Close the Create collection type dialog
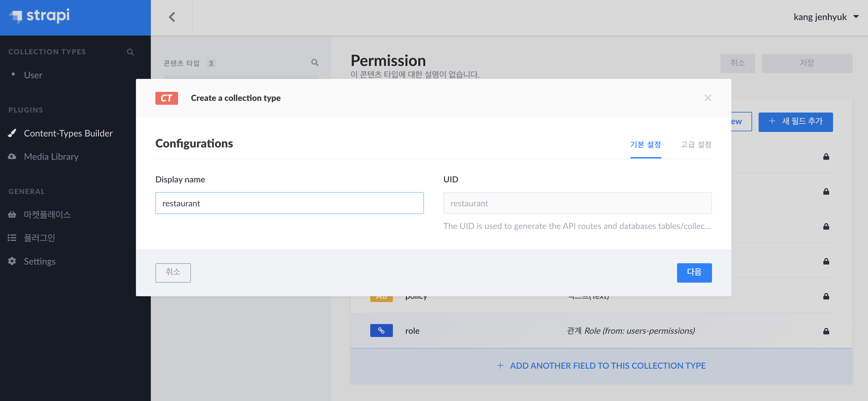Screen dimensions: 868x401 pos(707,98)
